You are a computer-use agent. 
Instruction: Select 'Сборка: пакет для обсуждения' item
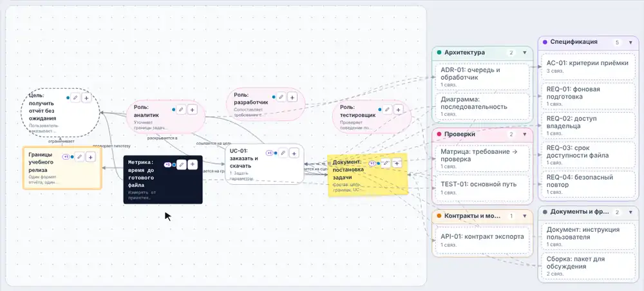pos(588,266)
